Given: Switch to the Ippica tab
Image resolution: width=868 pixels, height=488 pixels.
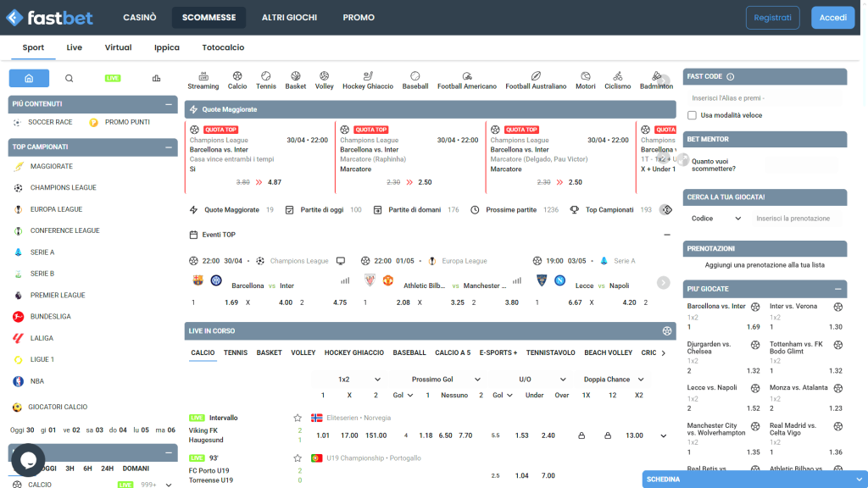Looking at the screenshot, I should click(x=166, y=47).
